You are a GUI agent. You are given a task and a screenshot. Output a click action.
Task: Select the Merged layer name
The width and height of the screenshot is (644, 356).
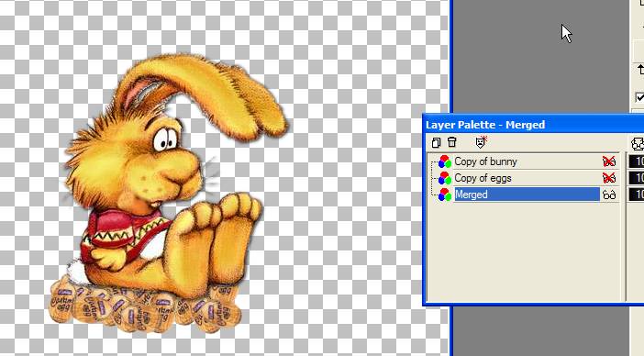coord(472,195)
